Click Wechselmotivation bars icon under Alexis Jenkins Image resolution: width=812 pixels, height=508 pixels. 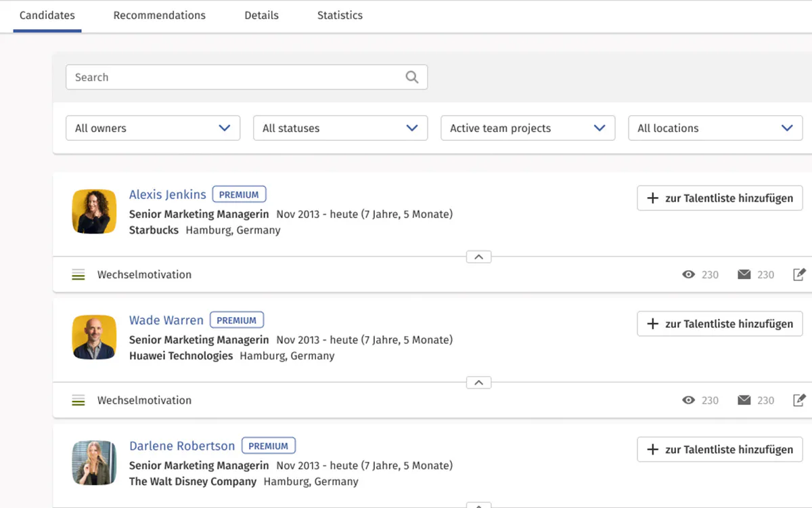(78, 275)
